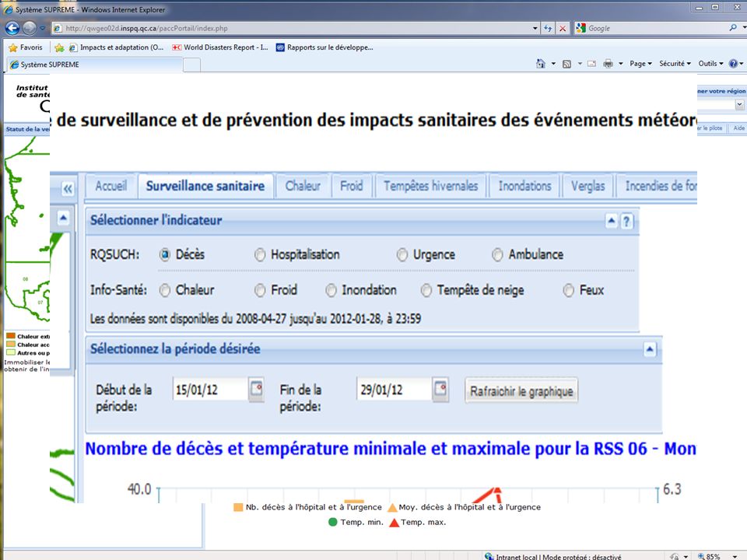The width and height of the screenshot is (747, 560).
Task: Click the browser Back arrow button
Action: 12,28
